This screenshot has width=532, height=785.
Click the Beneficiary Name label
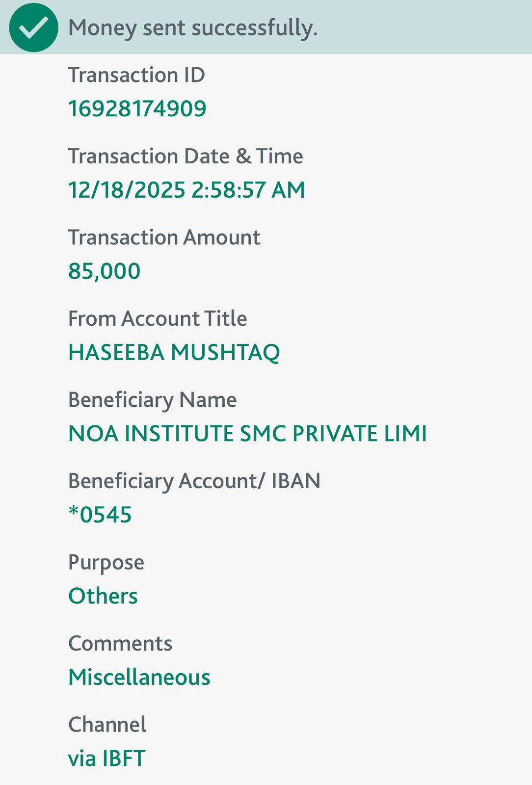[152, 400]
